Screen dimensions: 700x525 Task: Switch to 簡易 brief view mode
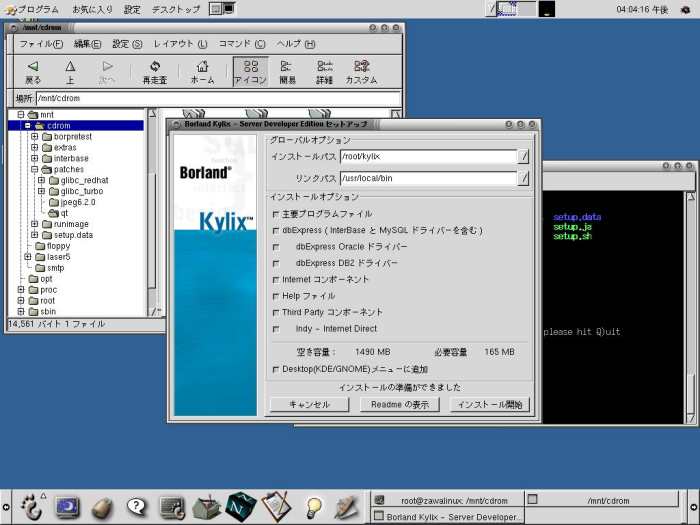pyautogui.click(x=287, y=72)
